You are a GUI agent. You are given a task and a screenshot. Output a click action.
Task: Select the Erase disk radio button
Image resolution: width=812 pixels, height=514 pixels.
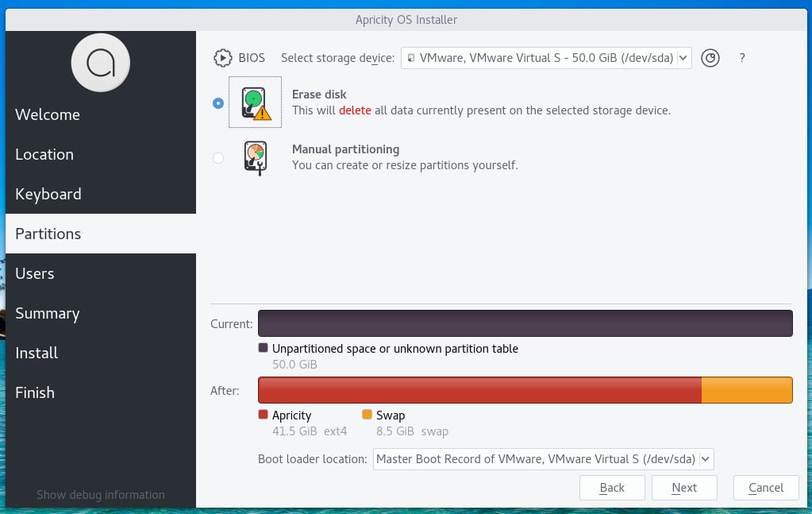tap(218, 102)
